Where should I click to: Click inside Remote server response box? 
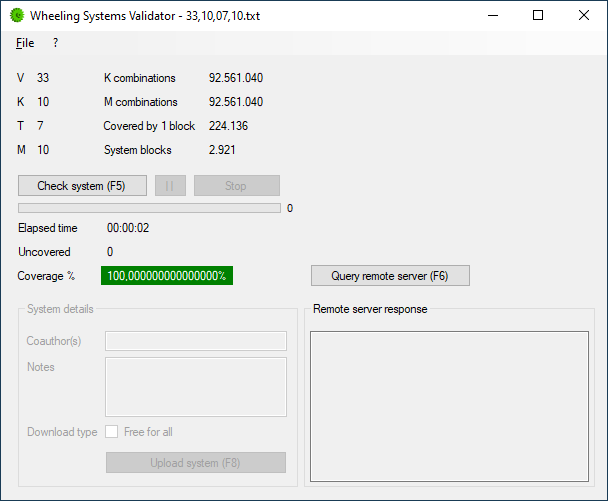449,406
